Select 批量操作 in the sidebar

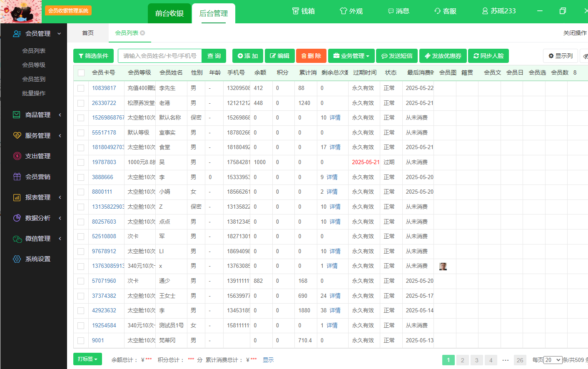click(34, 93)
